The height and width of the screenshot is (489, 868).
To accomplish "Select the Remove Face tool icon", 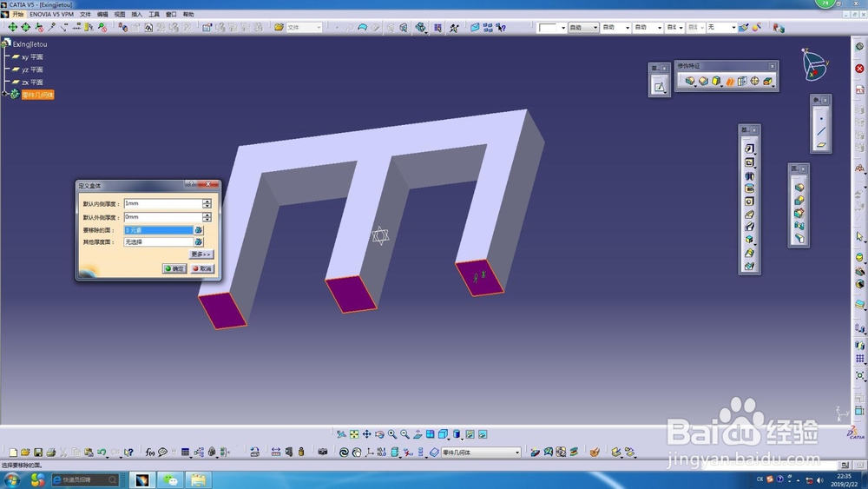I will click(768, 82).
